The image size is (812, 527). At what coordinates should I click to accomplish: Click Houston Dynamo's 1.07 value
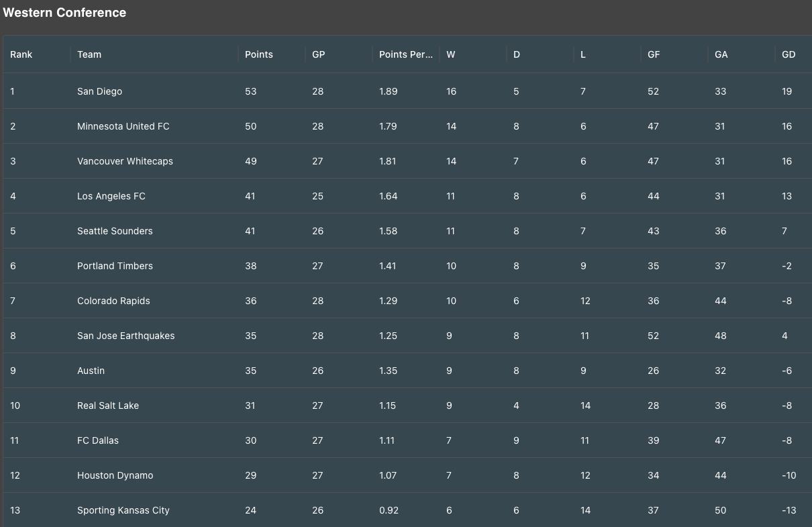[388, 475]
